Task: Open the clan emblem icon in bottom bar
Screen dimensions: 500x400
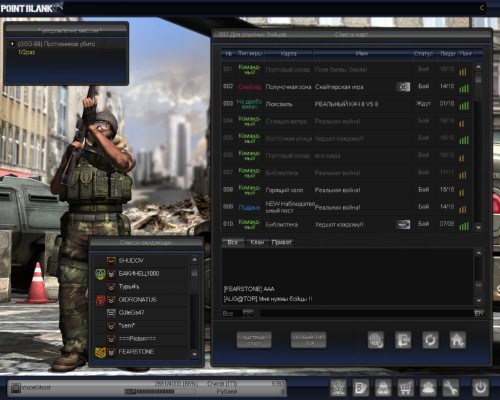Action: [x=338, y=387]
